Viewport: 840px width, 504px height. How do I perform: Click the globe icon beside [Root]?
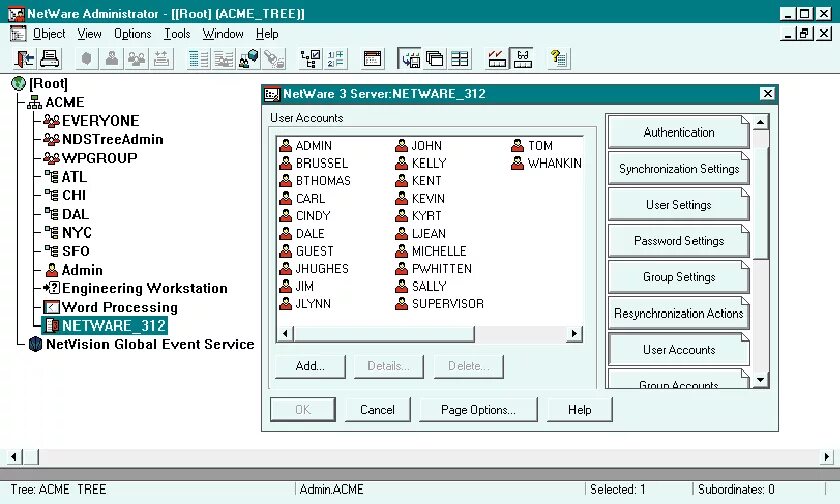(19, 84)
